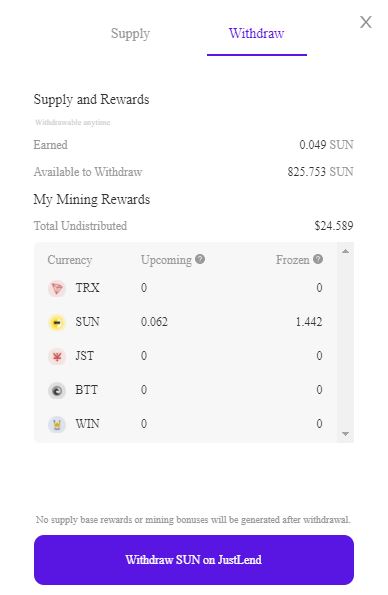
Task: Open the Frozen help question mark
Action: [x=318, y=259]
